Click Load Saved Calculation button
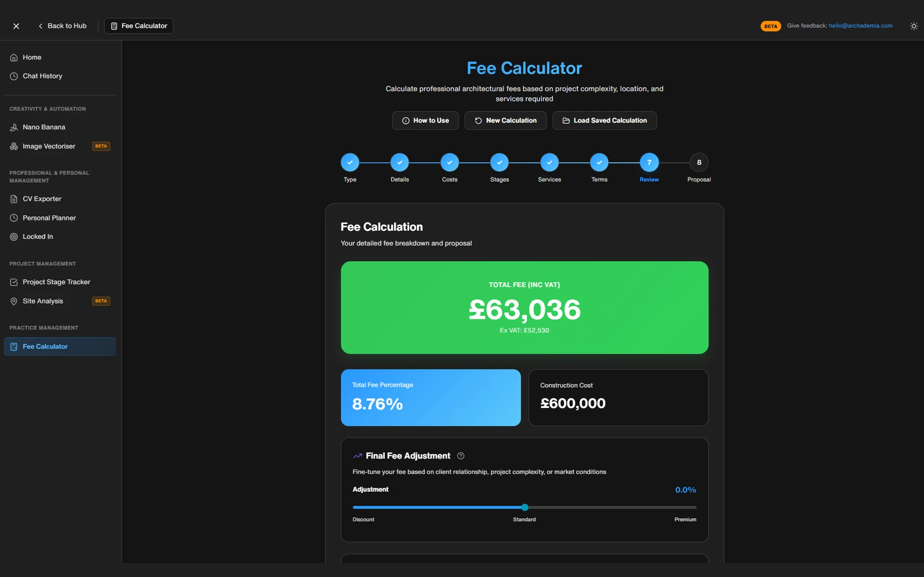 pos(604,120)
